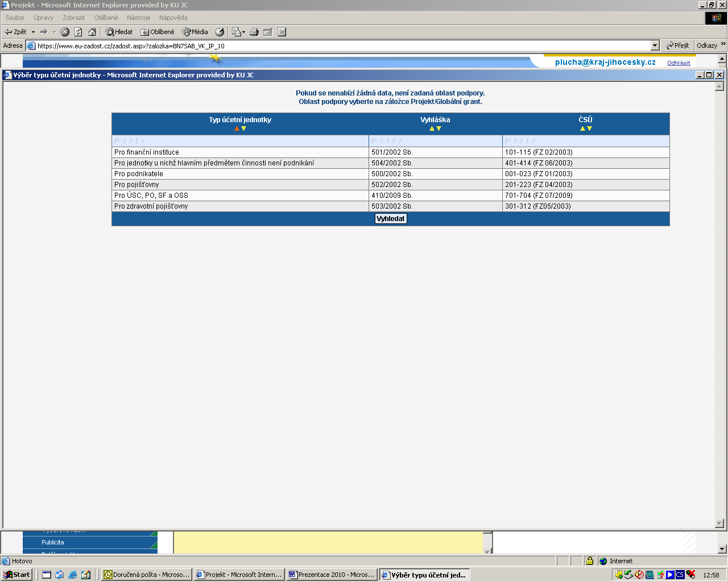728x582 pixels.
Task: Click the padlock security icon in status bar
Action: coord(590,561)
